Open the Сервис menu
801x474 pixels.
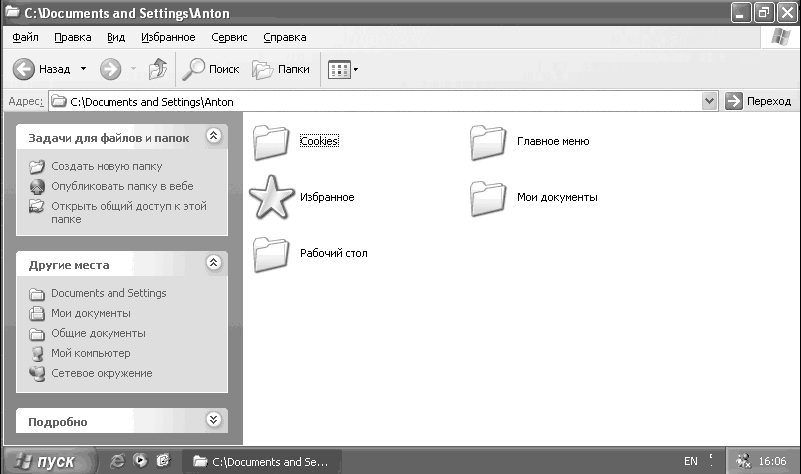point(229,37)
